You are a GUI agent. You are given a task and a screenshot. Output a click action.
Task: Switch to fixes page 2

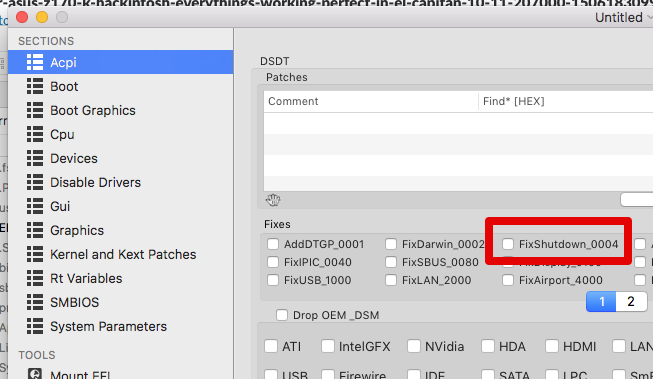(631, 301)
